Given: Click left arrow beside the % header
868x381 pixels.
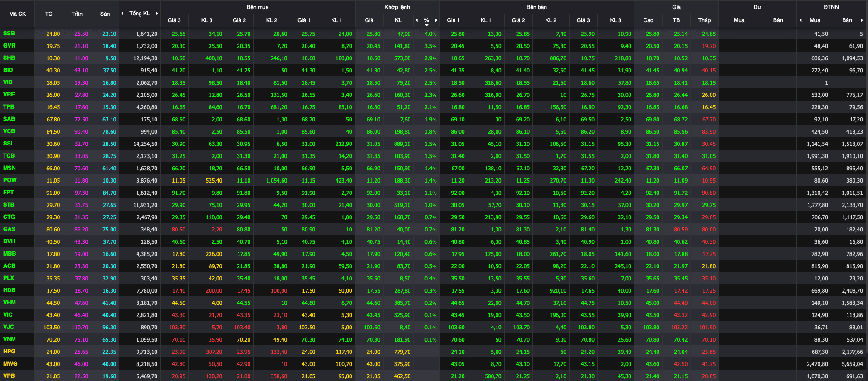Looking at the screenshot, I should pyautogui.click(x=417, y=20).
